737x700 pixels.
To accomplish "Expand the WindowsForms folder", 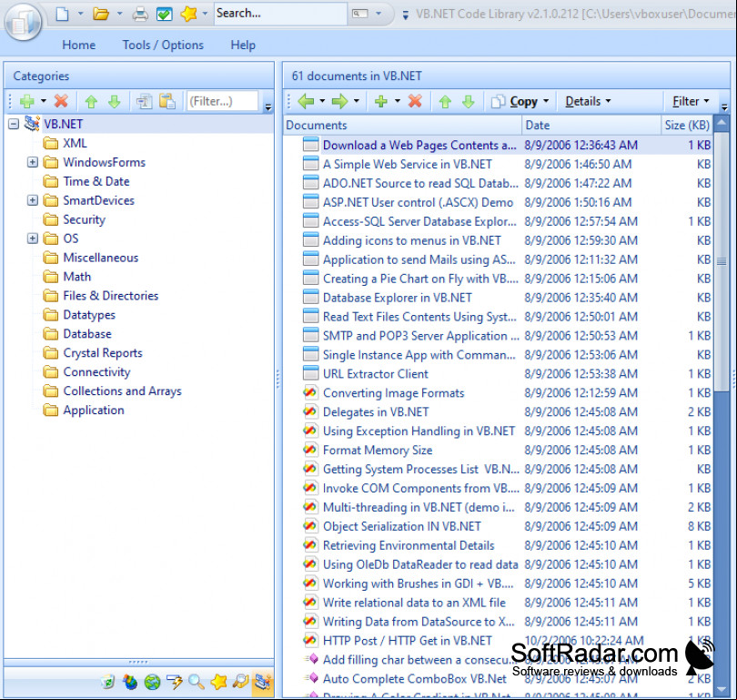I will 33,162.
